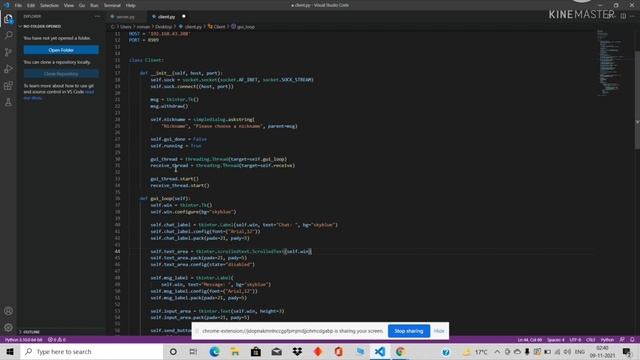The image size is (640, 360).
Task: Open Google Chrome from the taskbar
Action: pos(400,351)
